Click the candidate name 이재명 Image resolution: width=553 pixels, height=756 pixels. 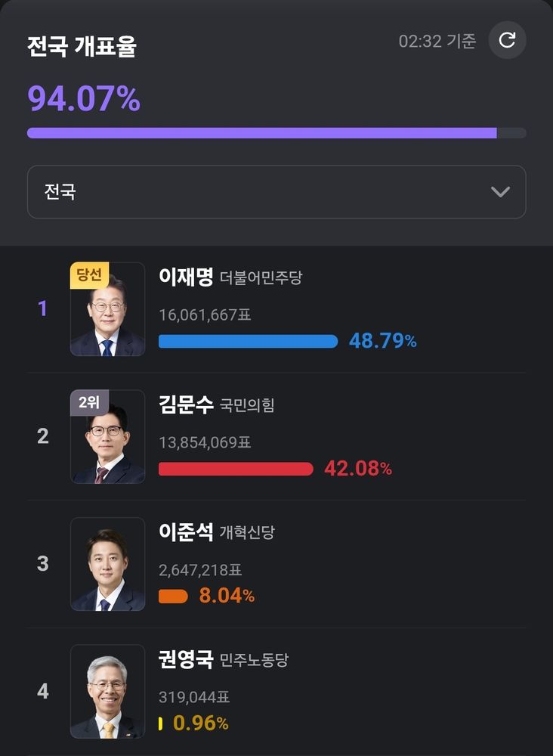(186, 277)
